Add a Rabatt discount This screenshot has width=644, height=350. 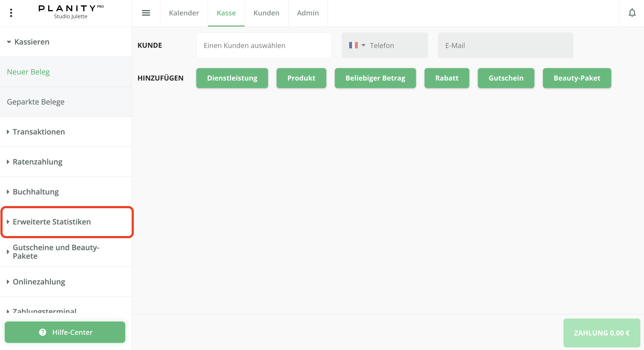point(447,78)
